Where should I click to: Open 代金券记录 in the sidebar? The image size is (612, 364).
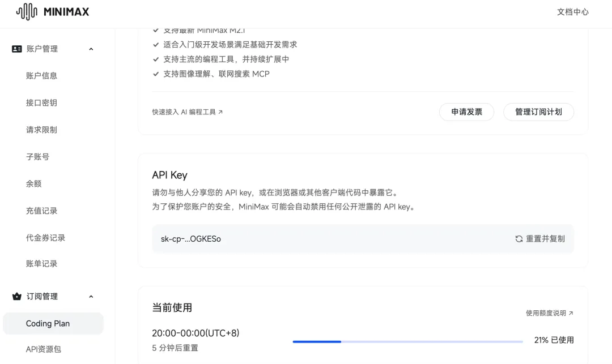click(x=46, y=238)
